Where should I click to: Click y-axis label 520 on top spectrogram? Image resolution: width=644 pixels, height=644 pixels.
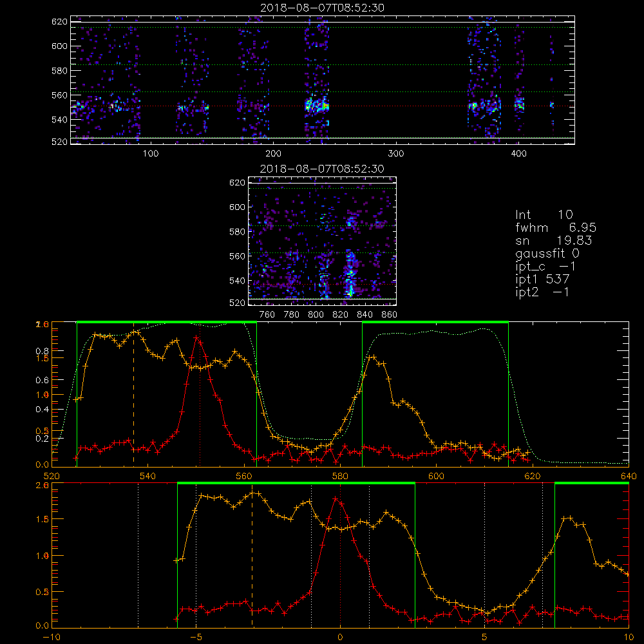(x=59, y=142)
